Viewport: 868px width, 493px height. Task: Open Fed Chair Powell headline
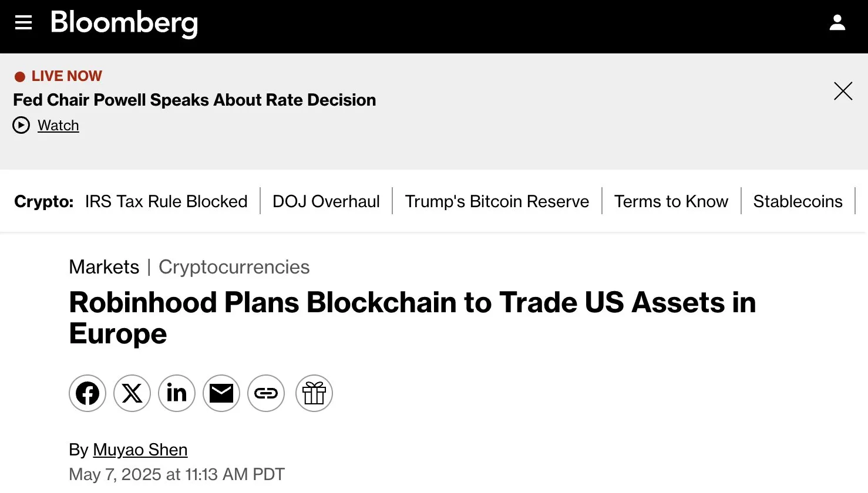tap(194, 100)
